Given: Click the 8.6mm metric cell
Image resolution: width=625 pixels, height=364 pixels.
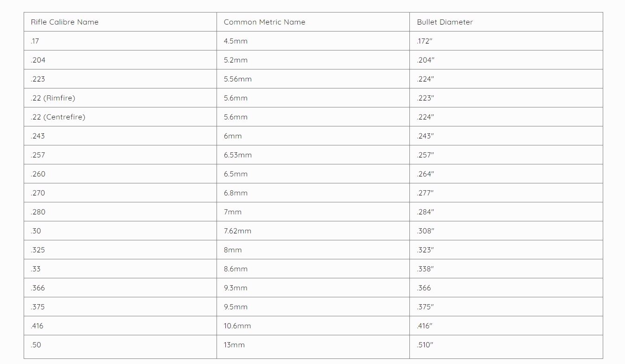Looking at the screenshot, I should coord(236,269).
